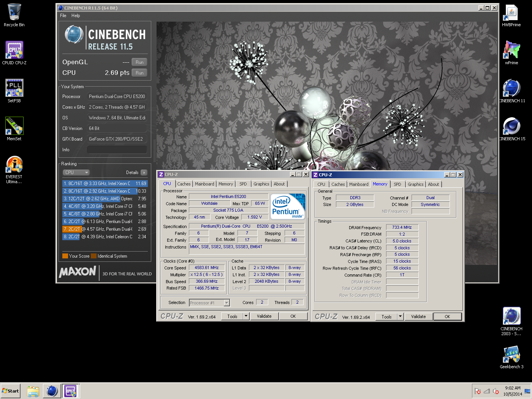
Task: Click the CPU-Z title icon in Memory window
Action: [x=315, y=175]
